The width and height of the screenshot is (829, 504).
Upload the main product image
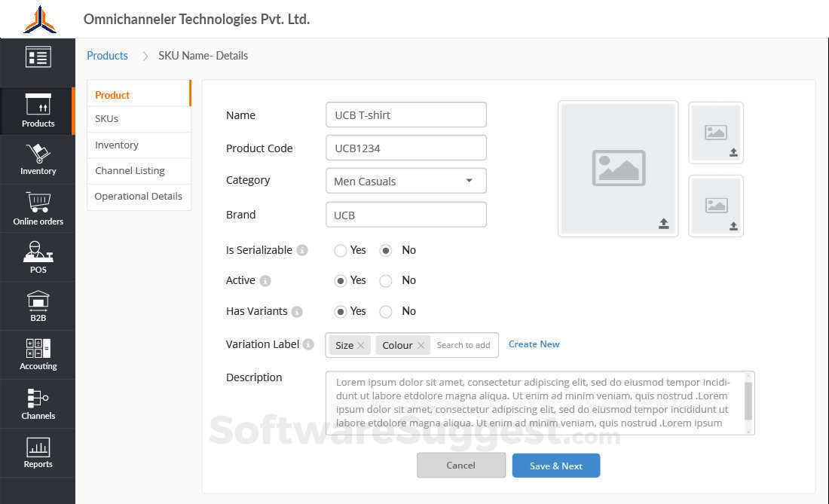(663, 224)
